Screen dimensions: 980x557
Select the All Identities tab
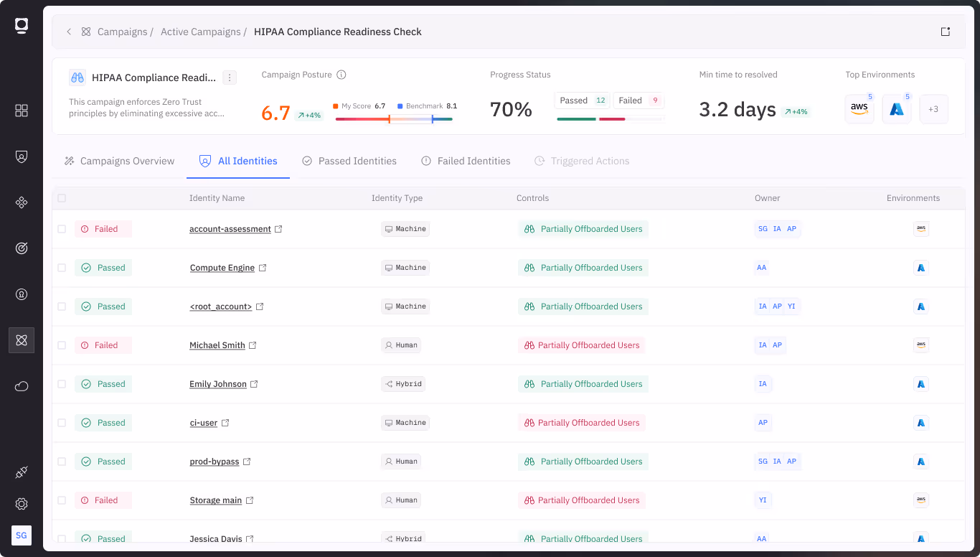coord(238,161)
